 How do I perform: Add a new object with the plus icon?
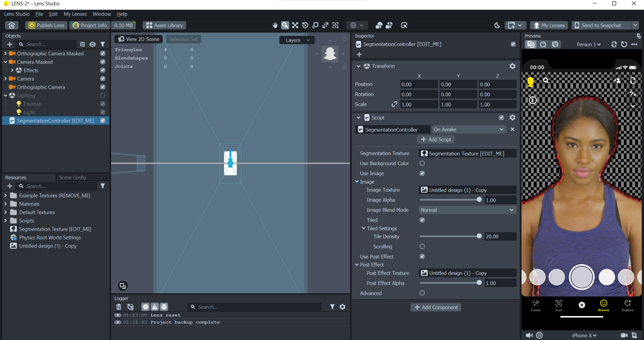(x=9, y=44)
